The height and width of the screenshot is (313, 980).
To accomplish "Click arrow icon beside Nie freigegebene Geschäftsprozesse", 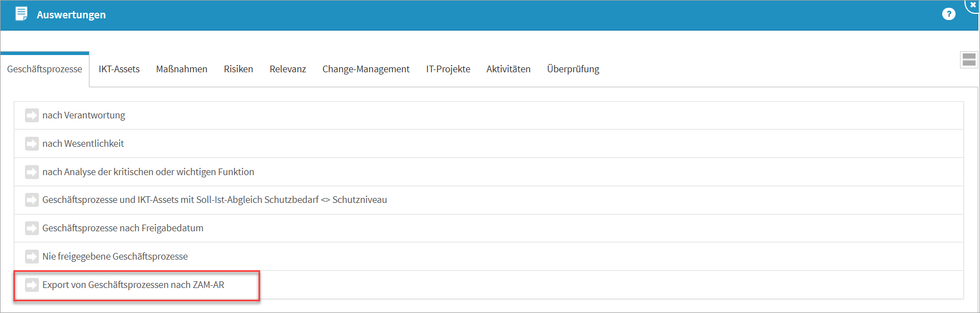I will (x=32, y=257).
